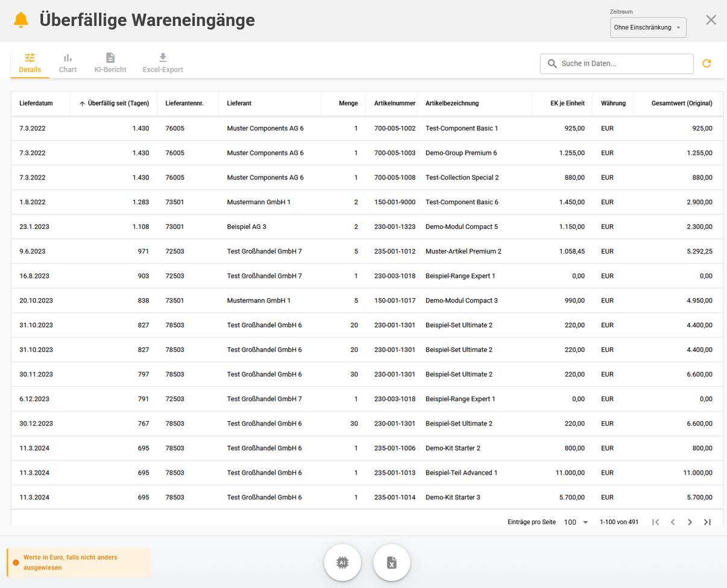
Task: Click the orange notification bell icon
Action: 20,20
